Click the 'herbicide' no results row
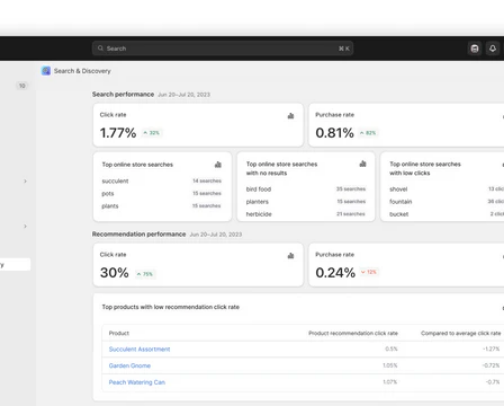The height and width of the screenshot is (406, 504). tap(306, 214)
